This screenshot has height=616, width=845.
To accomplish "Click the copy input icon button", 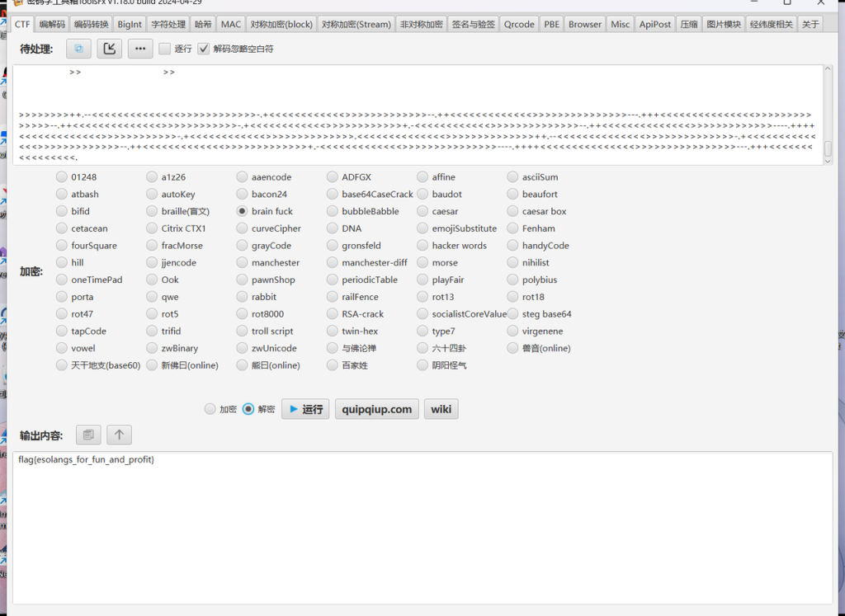I will point(78,49).
